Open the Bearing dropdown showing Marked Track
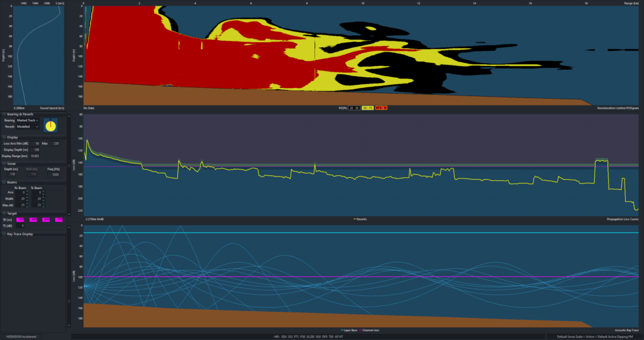 tap(28, 120)
